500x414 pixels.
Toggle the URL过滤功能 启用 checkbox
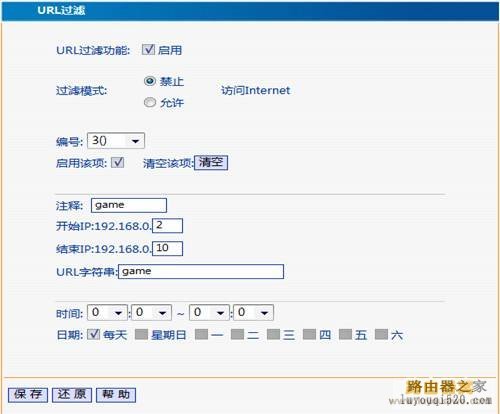(x=148, y=50)
